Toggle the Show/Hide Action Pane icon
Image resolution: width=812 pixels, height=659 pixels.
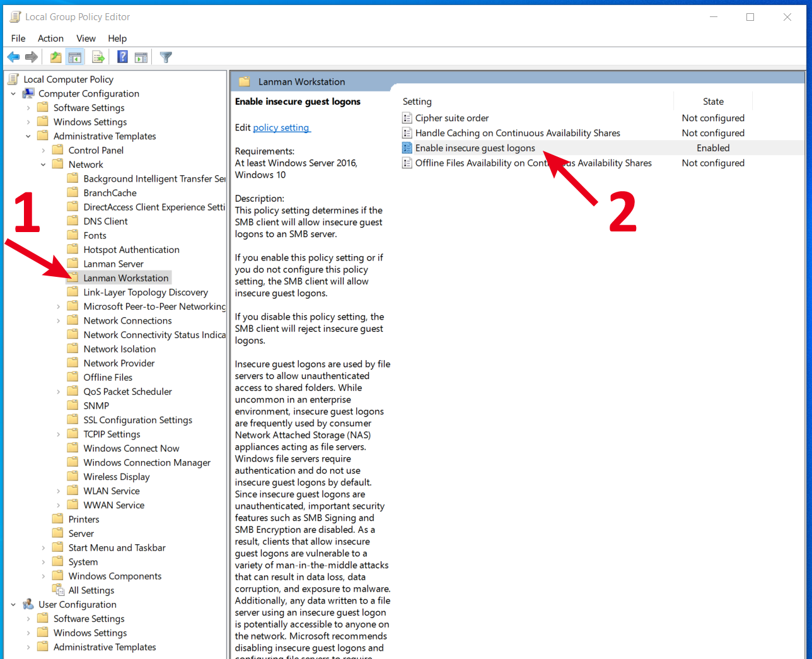[141, 57]
